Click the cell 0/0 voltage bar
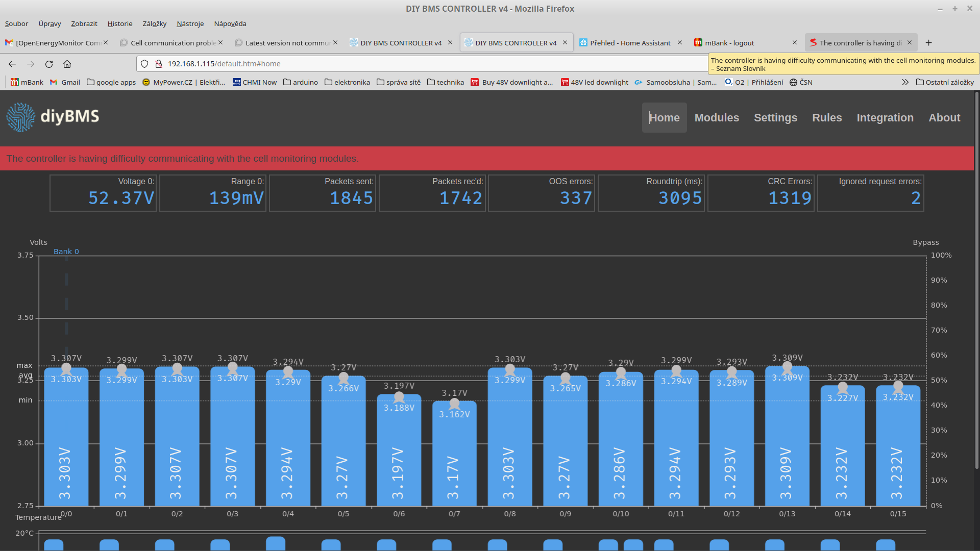980x551 pixels. point(66,437)
